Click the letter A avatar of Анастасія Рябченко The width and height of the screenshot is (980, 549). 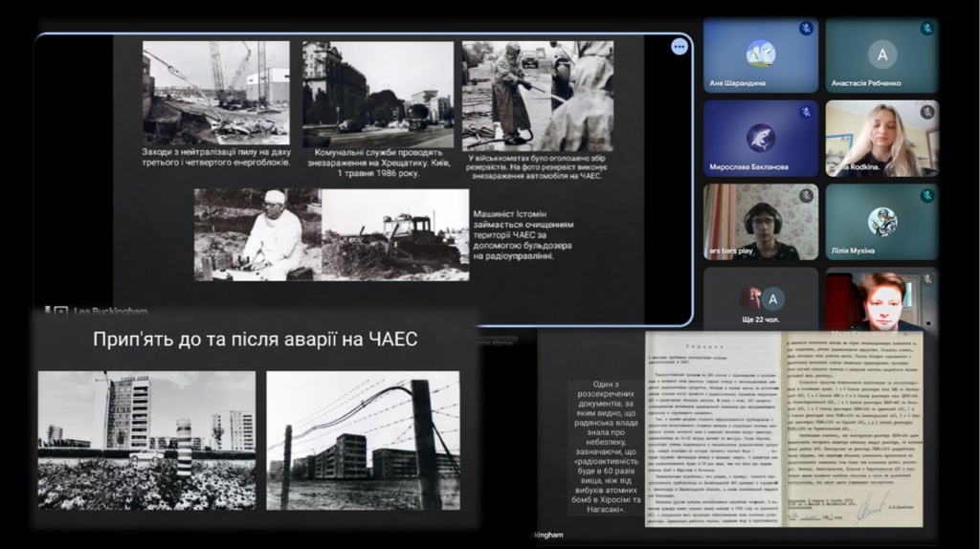point(881,55)
